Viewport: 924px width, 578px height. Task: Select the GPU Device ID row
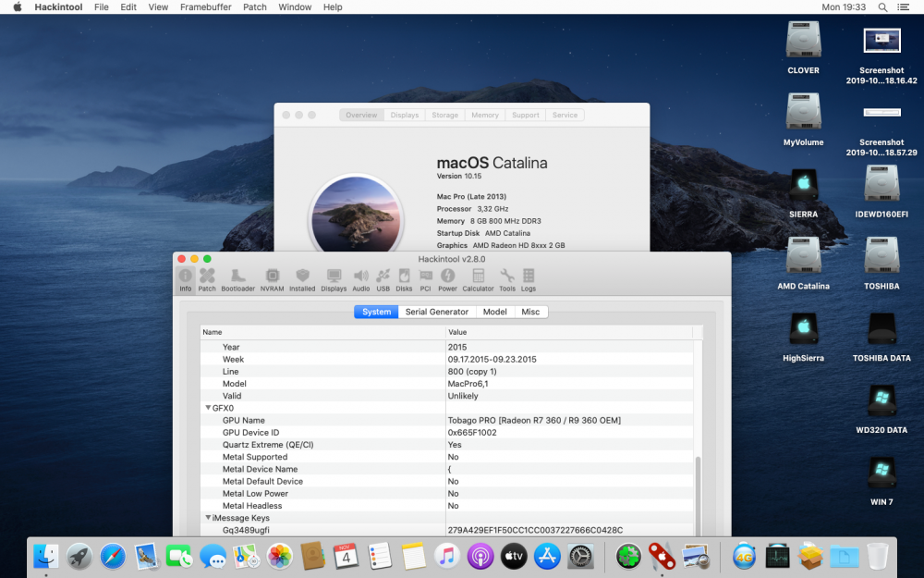point(446,432)
